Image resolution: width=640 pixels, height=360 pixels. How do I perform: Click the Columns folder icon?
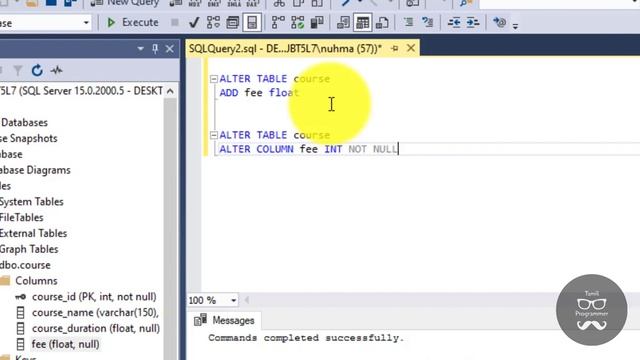coord(5,281)
